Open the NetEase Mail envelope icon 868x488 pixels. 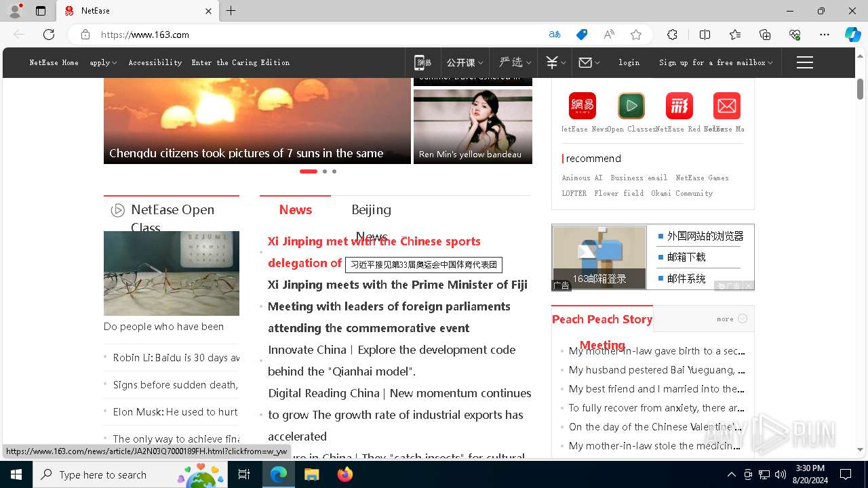[x=727, y=106]
